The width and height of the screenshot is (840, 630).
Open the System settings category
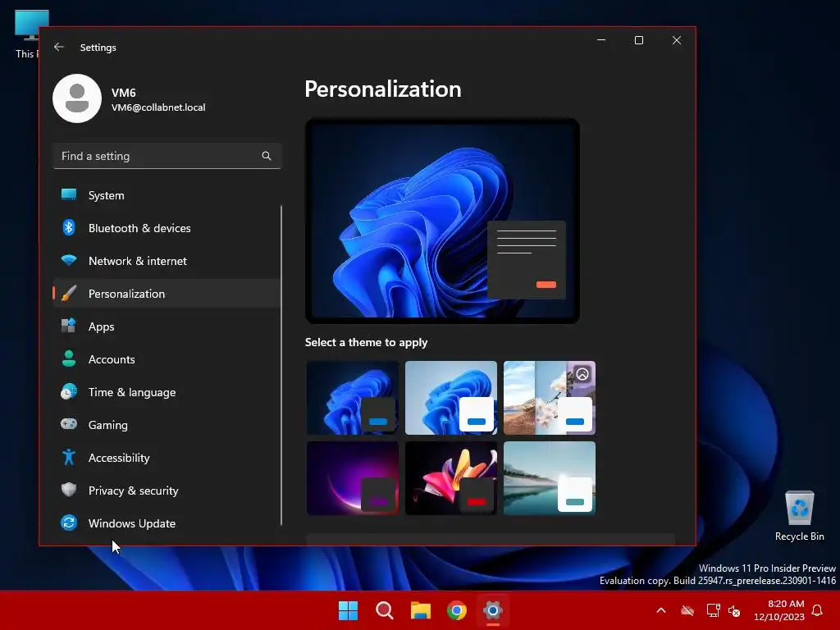(106, 195)
